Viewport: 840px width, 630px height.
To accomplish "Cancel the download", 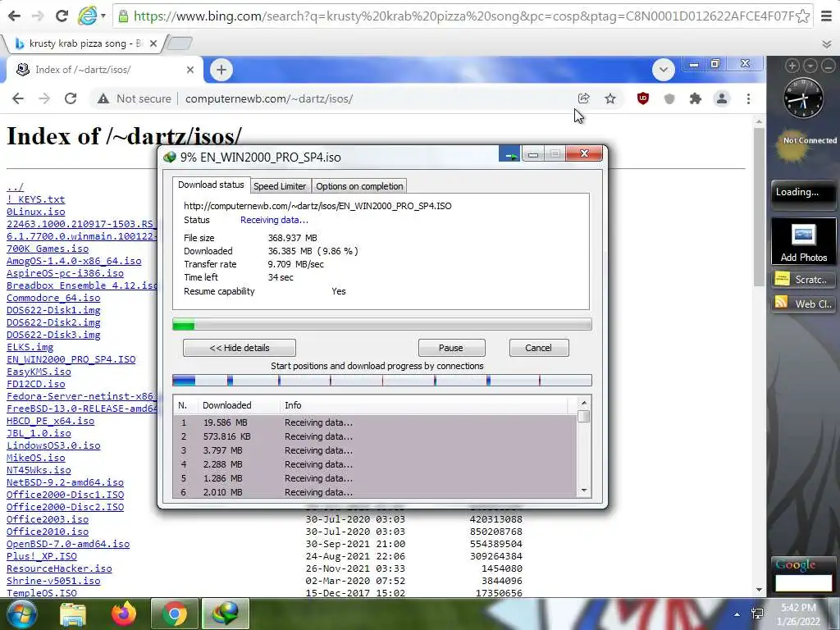I will pos(538,348).
